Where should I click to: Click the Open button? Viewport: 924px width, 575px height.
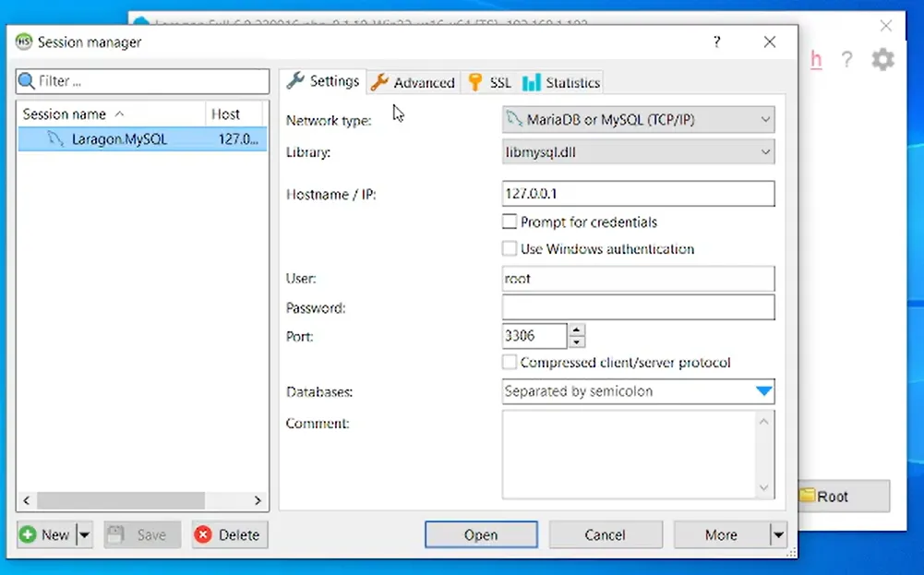481,535
